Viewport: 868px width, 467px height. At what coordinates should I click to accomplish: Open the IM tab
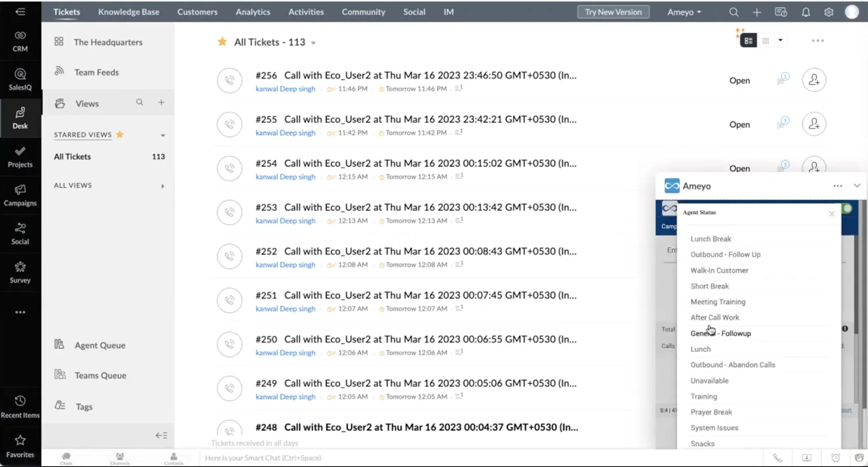pos(449,12)
